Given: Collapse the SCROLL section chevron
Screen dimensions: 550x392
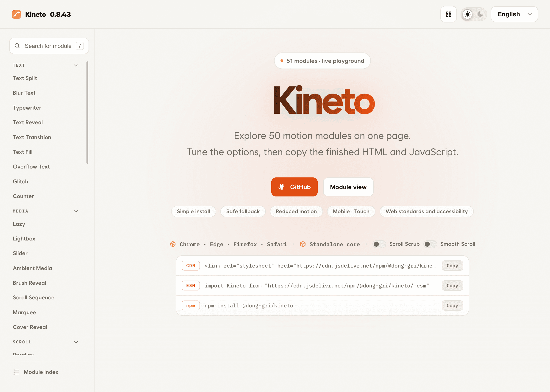Looking at the screenshot, I should pos(76,342).
